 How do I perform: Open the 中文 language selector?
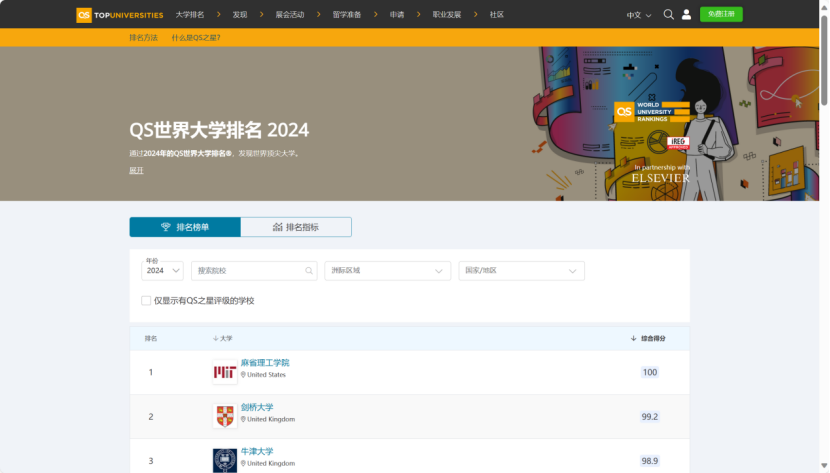click(x=639, y=15)
